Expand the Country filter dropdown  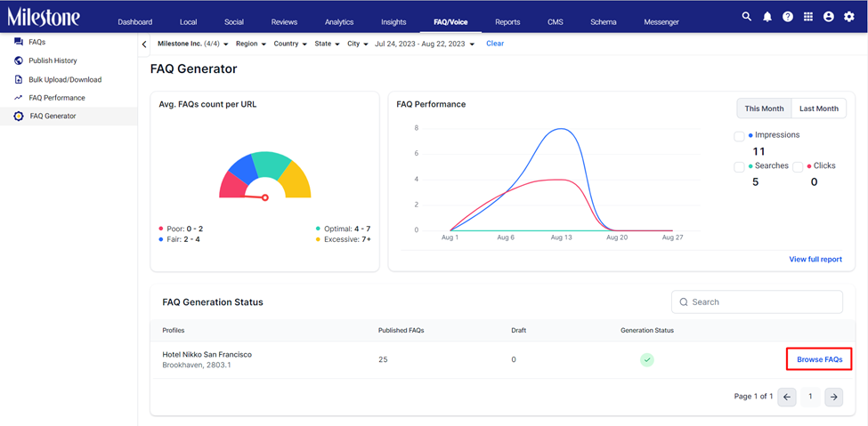[290, 44]
